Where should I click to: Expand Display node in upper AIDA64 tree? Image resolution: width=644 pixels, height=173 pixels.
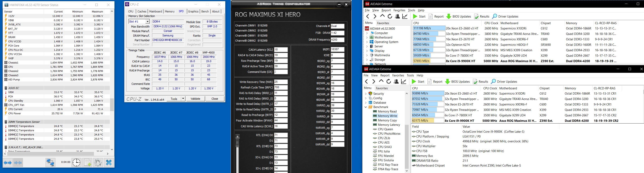pyautogui.click(x=367, y=51)
